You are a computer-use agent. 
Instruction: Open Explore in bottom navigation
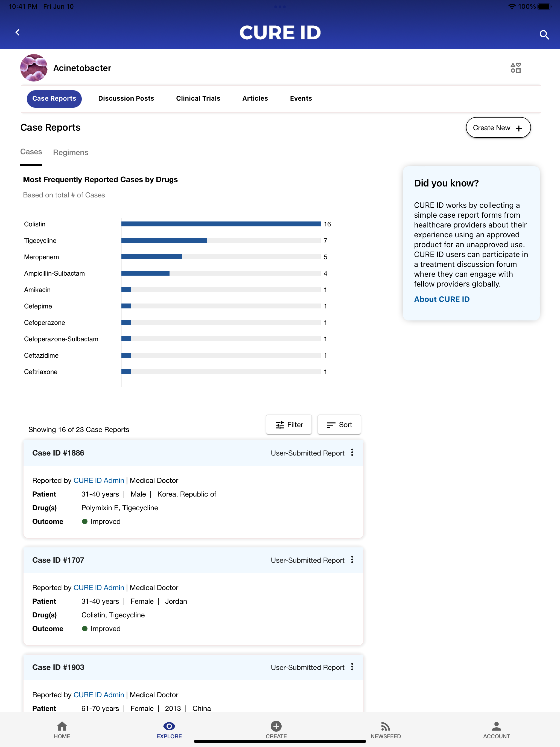tap(169, 730)
